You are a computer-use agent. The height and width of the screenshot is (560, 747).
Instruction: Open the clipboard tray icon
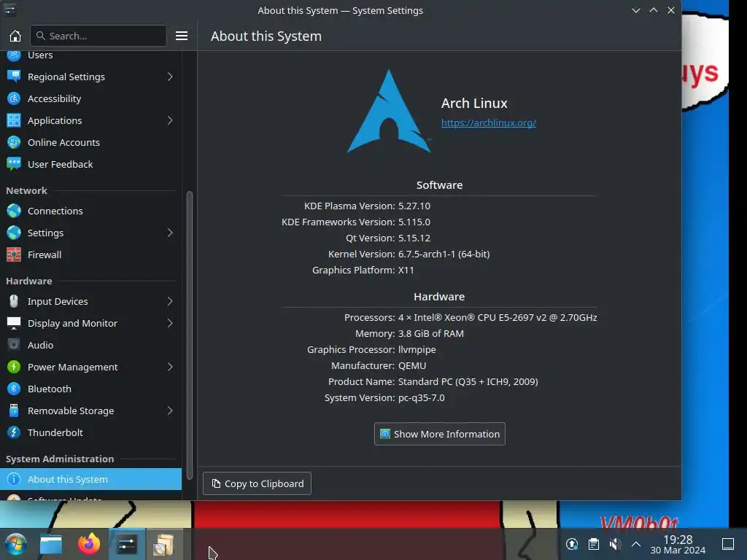594,544
